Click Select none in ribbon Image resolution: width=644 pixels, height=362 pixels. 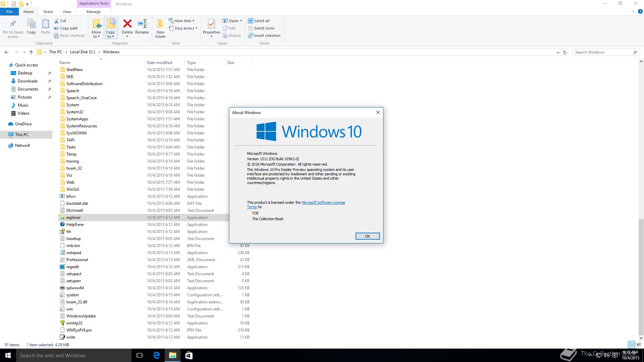coord(261,28)
